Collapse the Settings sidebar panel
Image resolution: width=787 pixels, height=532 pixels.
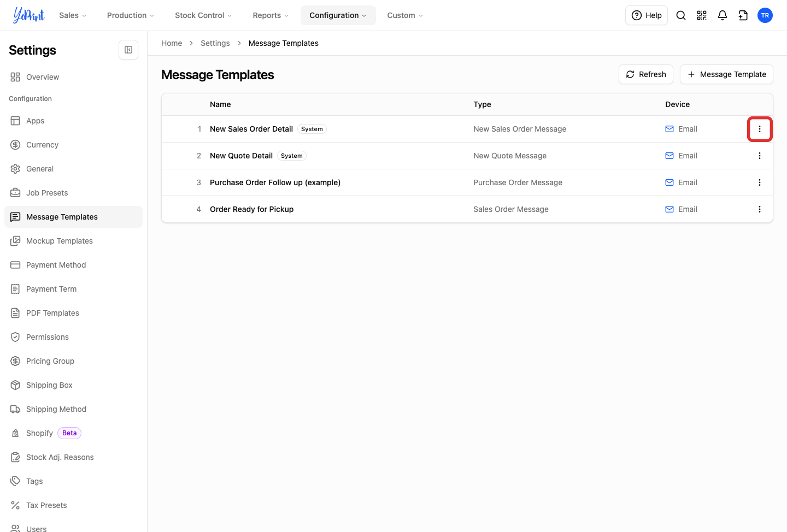click(128, 50)
